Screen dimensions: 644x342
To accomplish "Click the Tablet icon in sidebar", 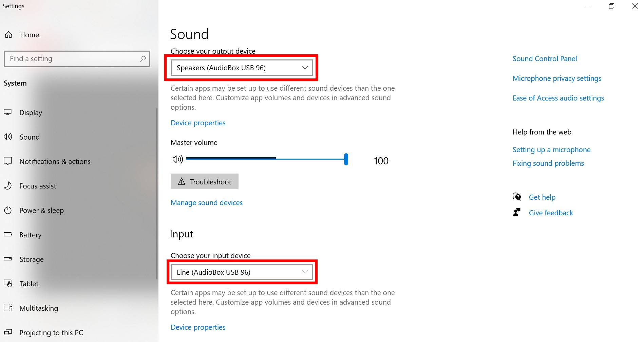I will pyautogui.click(x=8, y=283).
